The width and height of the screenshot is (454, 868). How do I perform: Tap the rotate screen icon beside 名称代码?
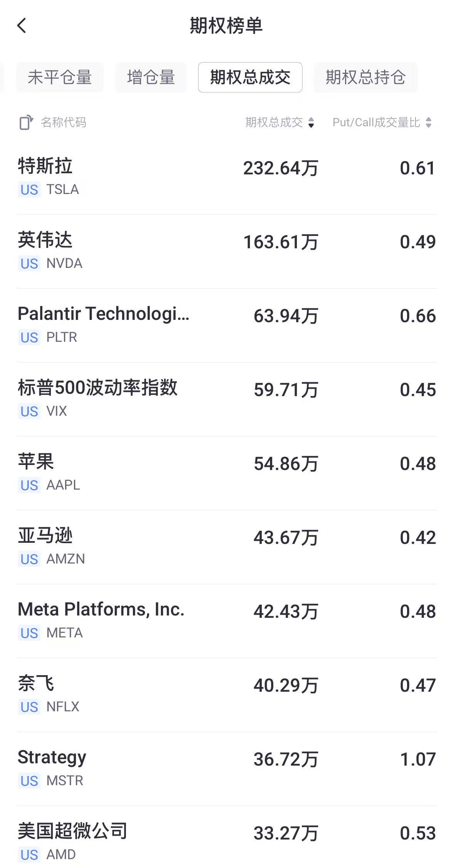26,122
